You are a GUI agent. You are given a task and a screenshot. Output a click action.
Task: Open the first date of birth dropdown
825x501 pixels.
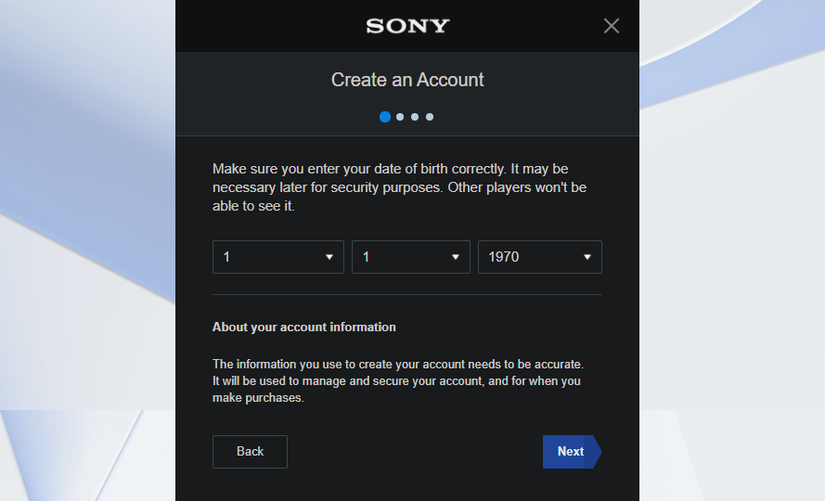click(270, 257)
